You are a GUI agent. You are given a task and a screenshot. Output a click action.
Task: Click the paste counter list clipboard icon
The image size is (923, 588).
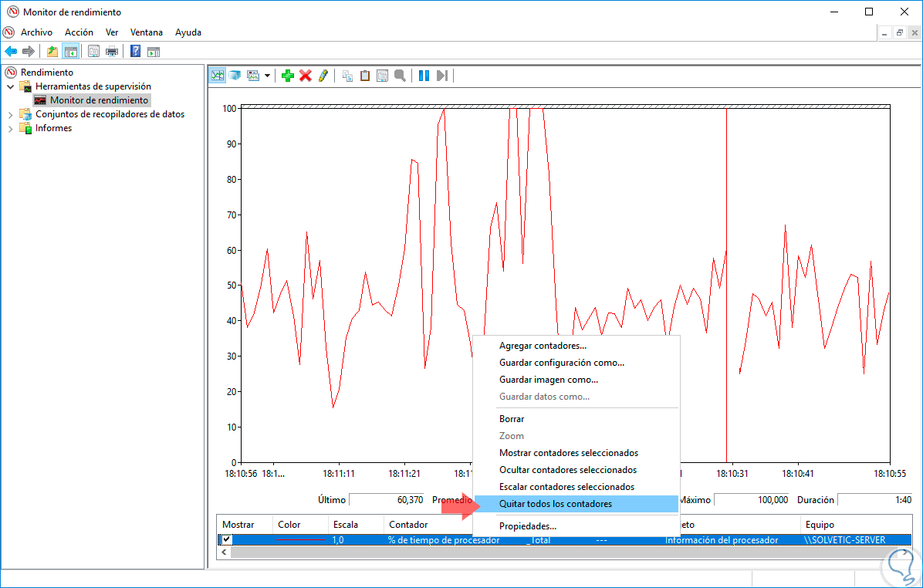pos(365,76)
